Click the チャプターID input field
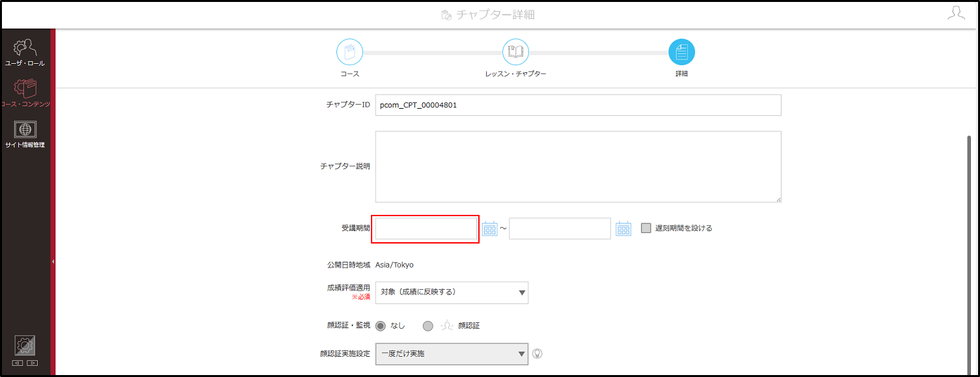Image resolution: width=980 pixels, height=377 pixels. point(578,105)
